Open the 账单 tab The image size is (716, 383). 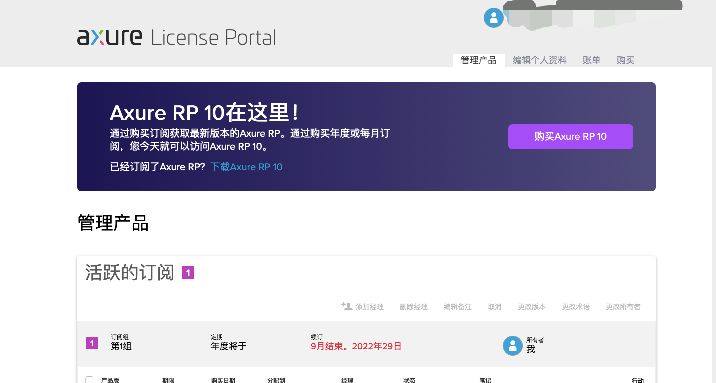pyautogui.click(x=591, y=60)
